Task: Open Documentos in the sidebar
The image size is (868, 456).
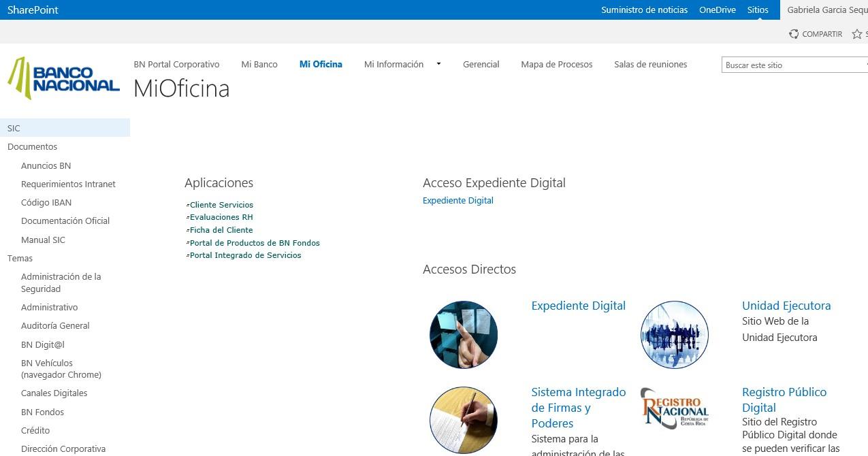Action: point(32,146)
